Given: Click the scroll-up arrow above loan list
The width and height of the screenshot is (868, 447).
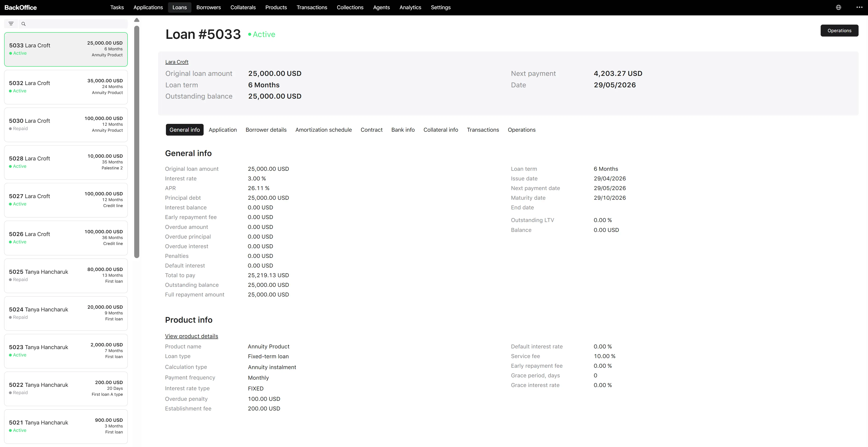Looking at the screenshot, I should 137,20.
